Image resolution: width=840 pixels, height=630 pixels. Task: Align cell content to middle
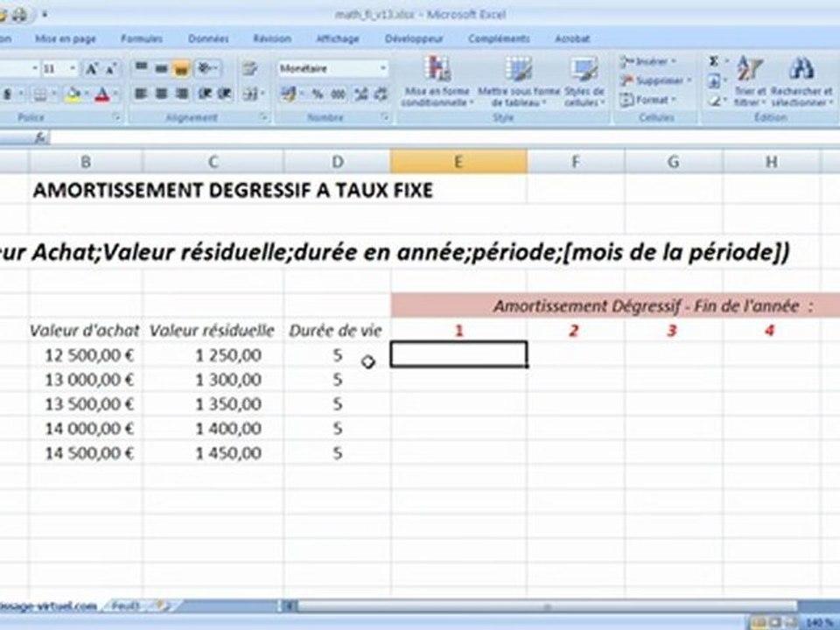click(161, 68)
